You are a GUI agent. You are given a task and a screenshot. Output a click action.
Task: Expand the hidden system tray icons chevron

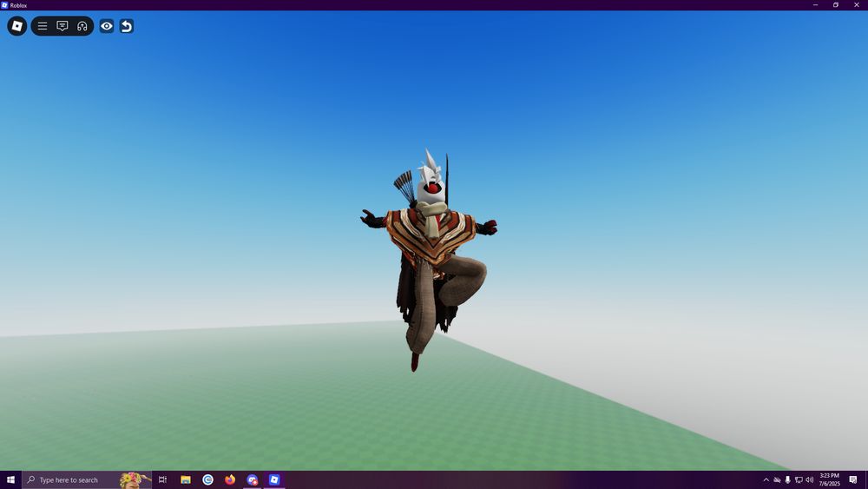(x=766, y=479)
